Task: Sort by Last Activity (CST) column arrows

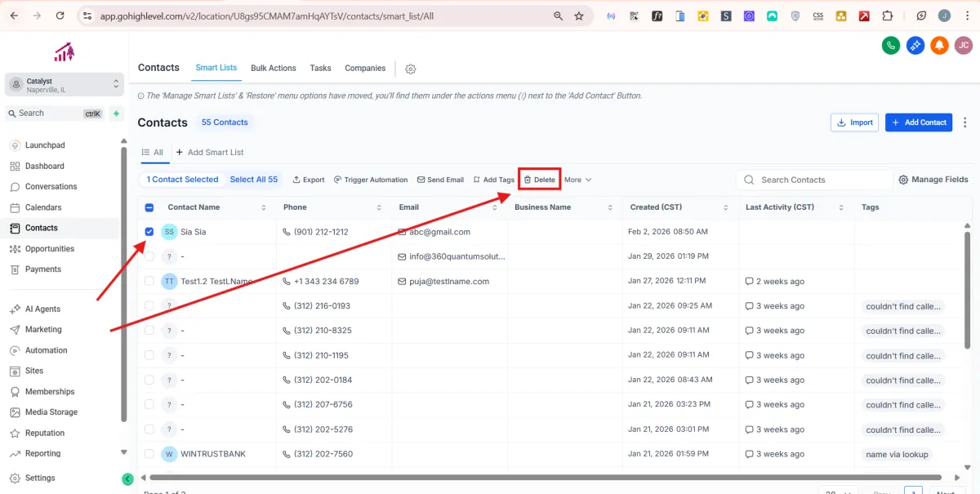Action: point(841,207)
